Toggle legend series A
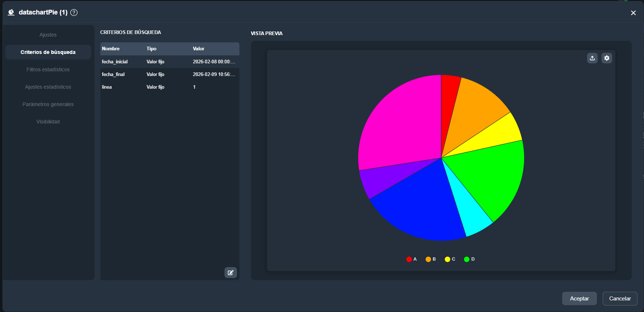Image resolution: width=644 pixels, height=312 pixels. point(411,259)
